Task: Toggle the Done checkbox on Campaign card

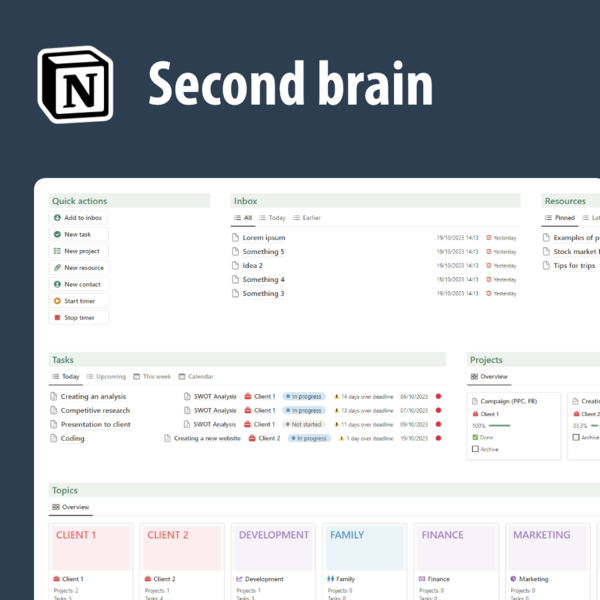Action: click(475, 437)
